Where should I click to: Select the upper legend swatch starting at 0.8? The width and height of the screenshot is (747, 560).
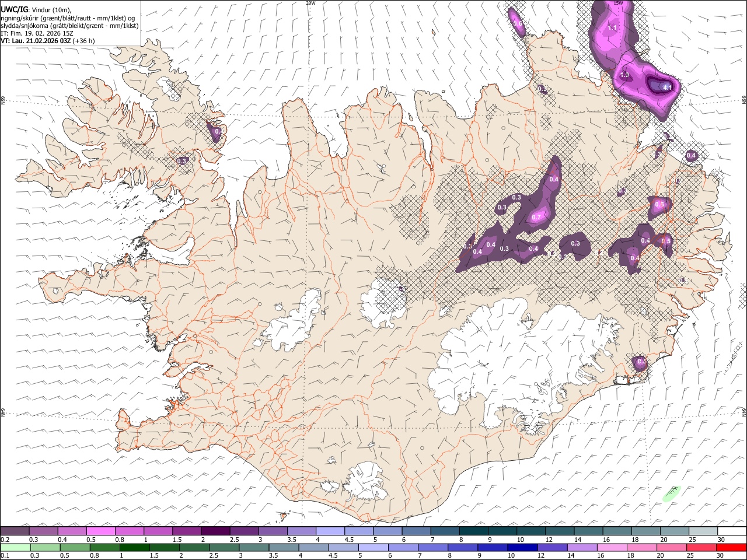[x=129, y=531]
